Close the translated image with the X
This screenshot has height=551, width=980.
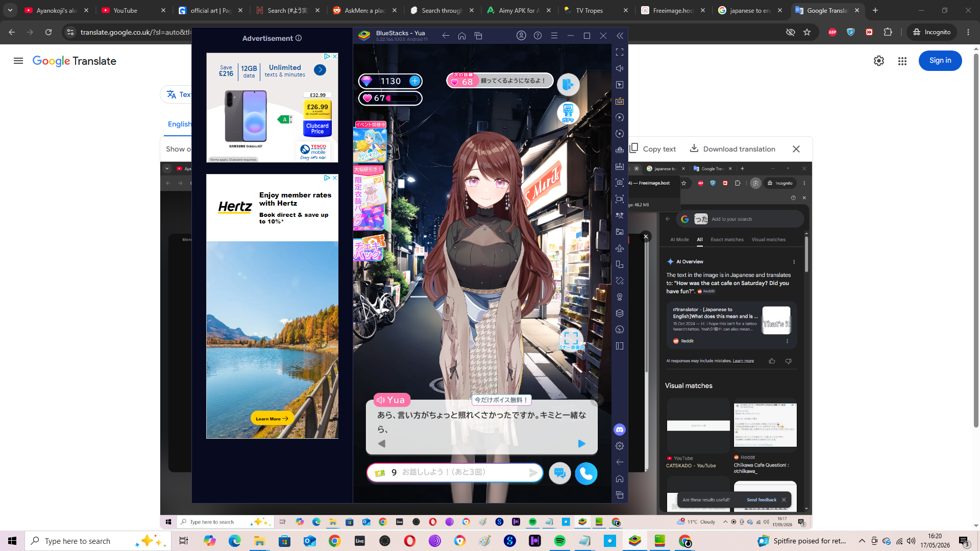click(796, 149)
